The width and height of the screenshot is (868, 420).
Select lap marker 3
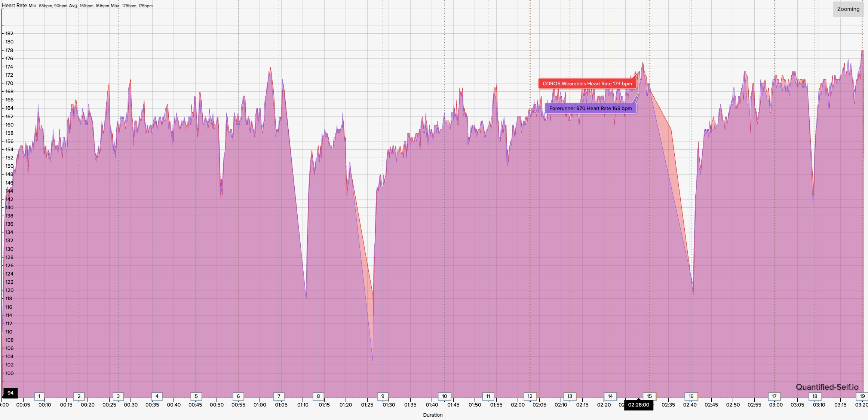(118, 396)
